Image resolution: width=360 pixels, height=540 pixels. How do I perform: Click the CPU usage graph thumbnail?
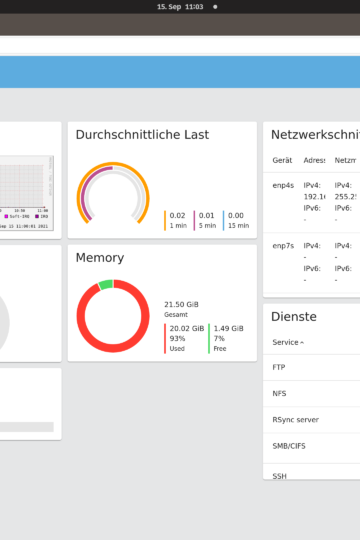pos(27,193)
